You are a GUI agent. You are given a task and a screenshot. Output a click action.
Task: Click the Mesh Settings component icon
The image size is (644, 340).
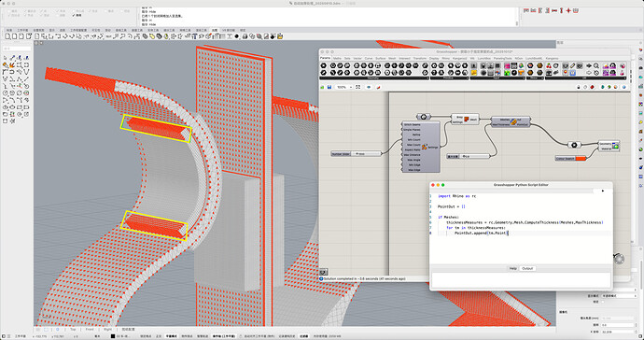pyautogui.click(x=425, y=147)
